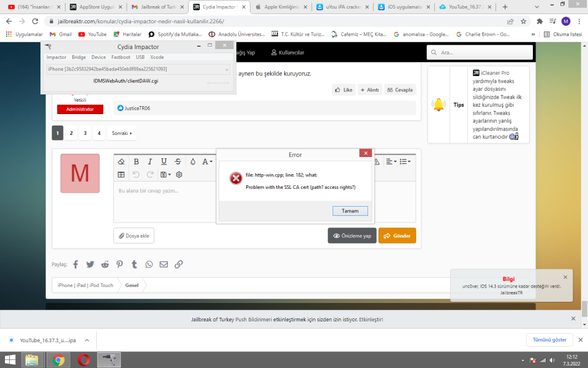This screenshot has height=368, width=588.
Task: Click the strikethrough icon in the editor
Action: (178, 162)
